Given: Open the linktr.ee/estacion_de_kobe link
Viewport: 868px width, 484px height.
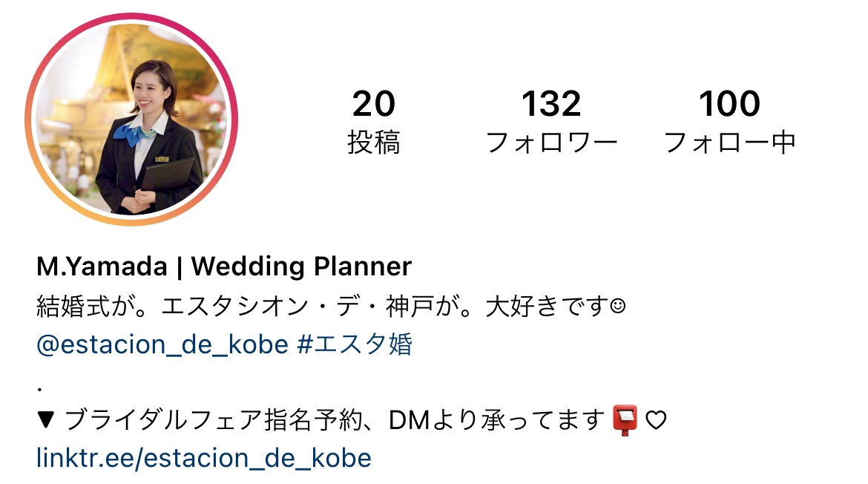Looking at the screenshot, I should click(x=204, y=458).
